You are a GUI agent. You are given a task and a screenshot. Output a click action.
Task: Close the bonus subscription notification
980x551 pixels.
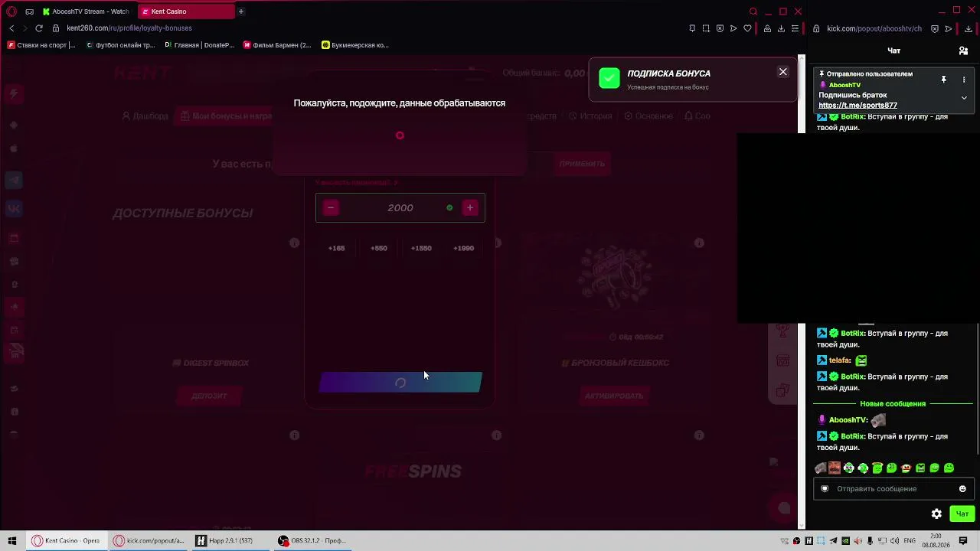click(782, 72)
